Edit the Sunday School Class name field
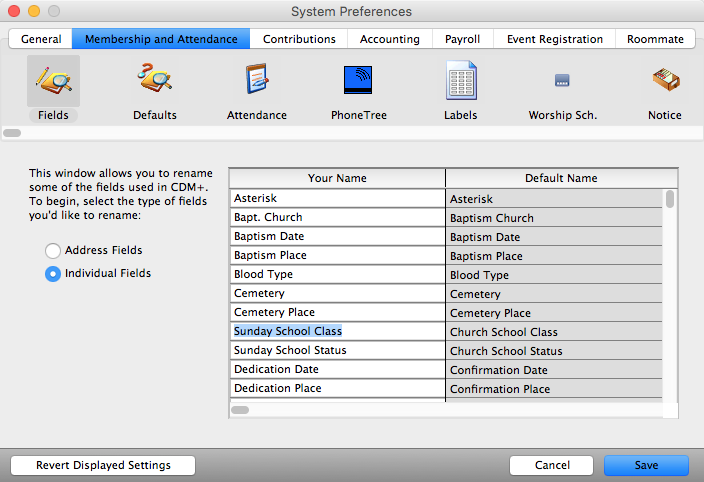Image resolution: width=704 pixels, height=482 pixels. point(336,331)
